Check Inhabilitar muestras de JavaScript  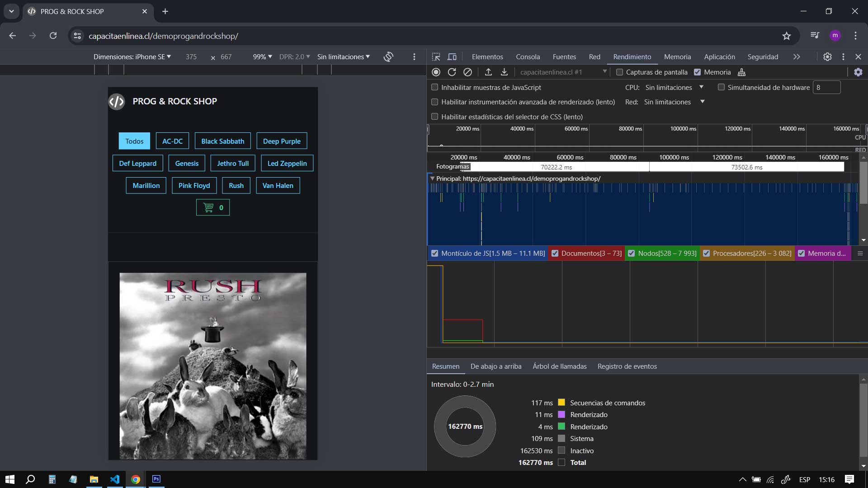coord(435,87)
